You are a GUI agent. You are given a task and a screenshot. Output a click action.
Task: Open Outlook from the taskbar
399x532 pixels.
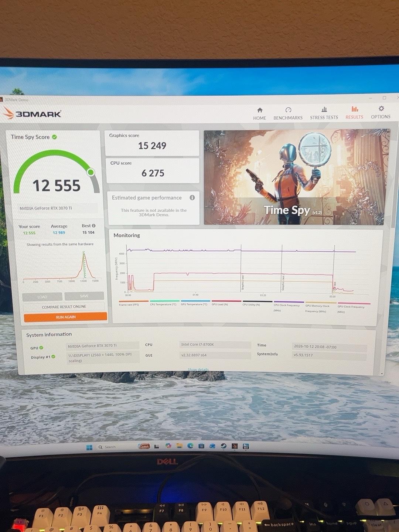pos(212,446)
